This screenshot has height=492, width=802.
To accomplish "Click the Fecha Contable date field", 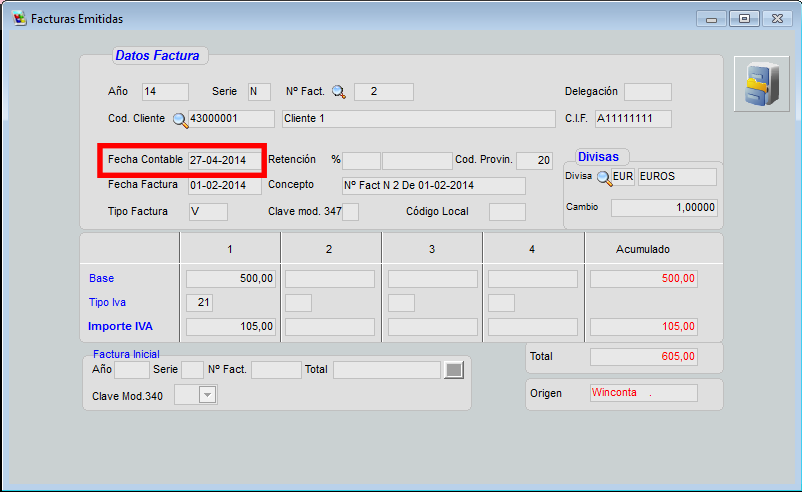I will pos(224,160).
